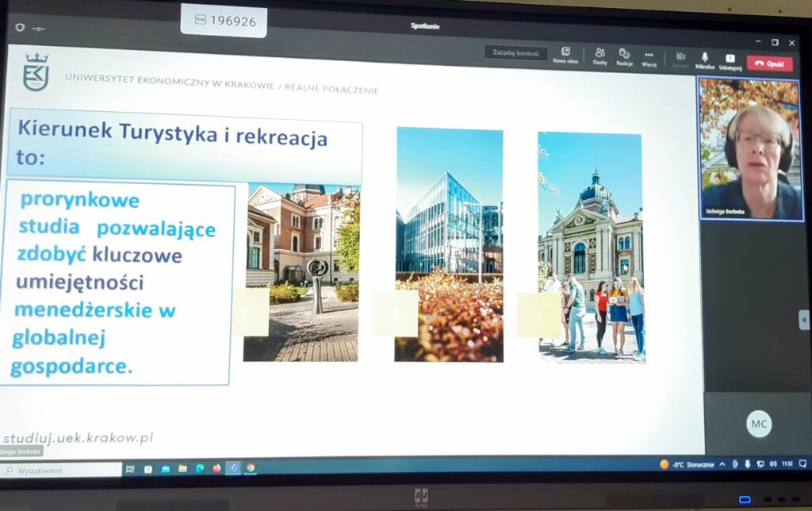
Task: Click the 11:32 taskbar clock
Action: pos(787,463)
